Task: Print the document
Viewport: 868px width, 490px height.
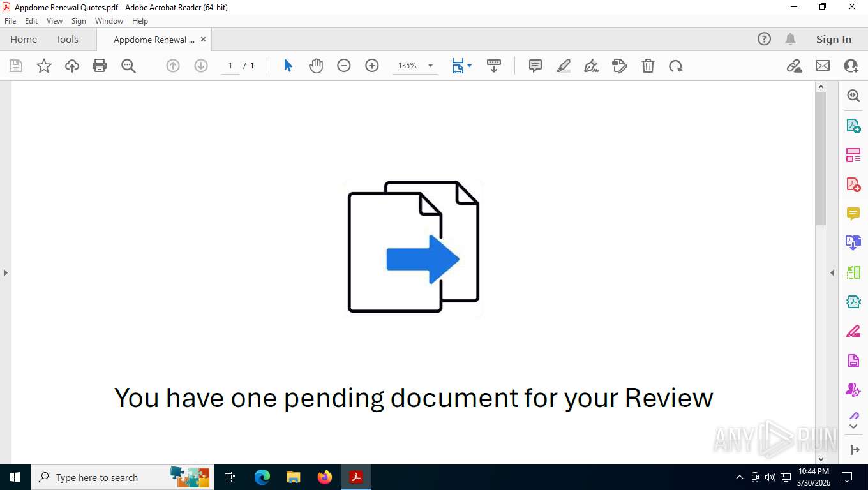Action: 100,66
